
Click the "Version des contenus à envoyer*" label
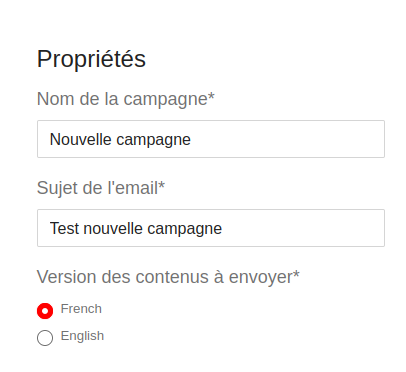168,277
